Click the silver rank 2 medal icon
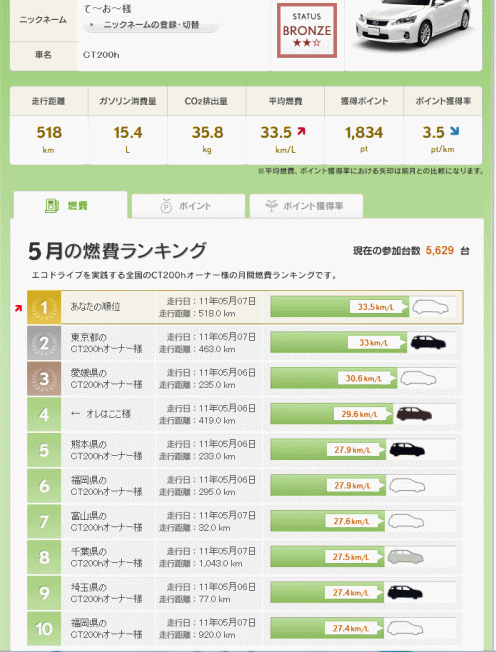Screen dimensions: 496x652 (x=44, y=343)
